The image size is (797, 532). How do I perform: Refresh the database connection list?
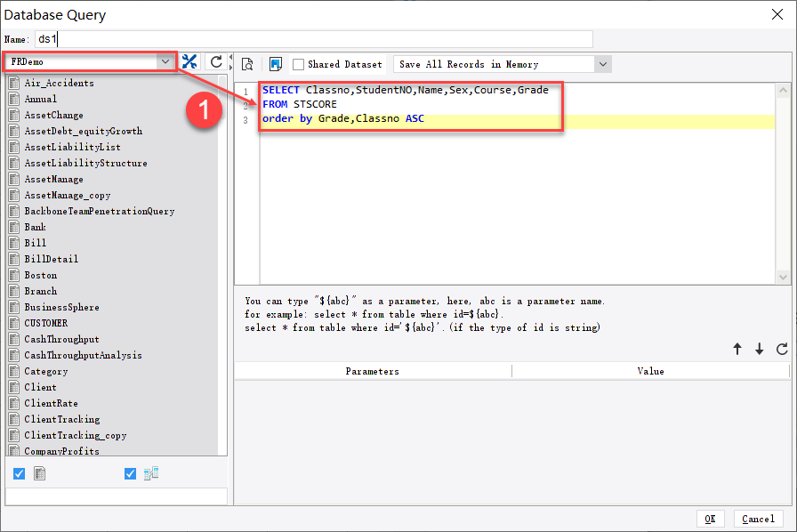click(x=215, y=62)
